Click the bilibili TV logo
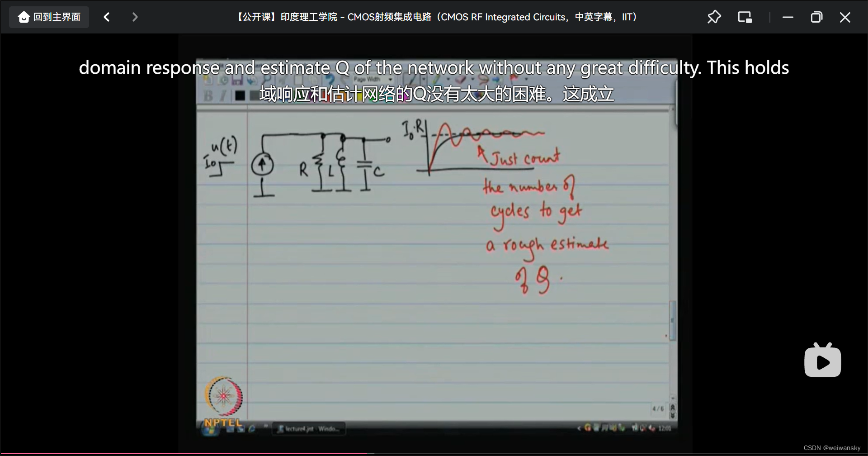 coord(823,360)
